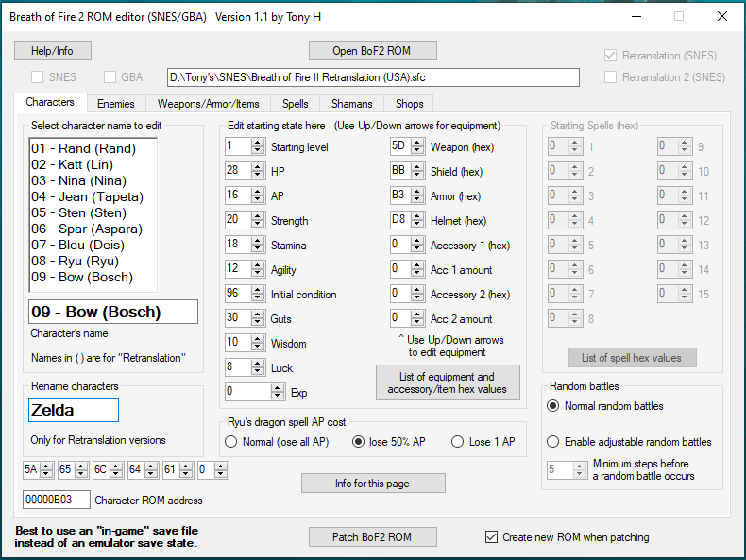Screen dimensions: 746x560
Task: Click the ROM file path text field
Action: point(373,77)
